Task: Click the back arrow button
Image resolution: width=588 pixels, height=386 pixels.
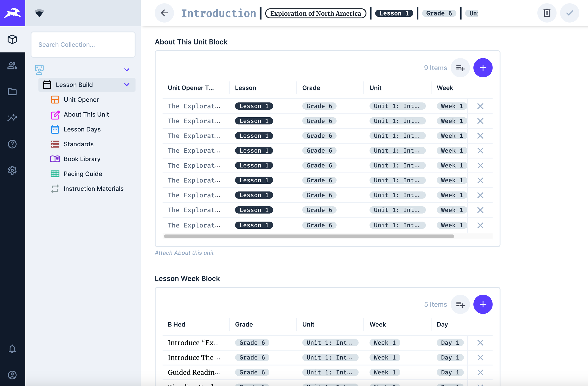Action: [164, 13]
